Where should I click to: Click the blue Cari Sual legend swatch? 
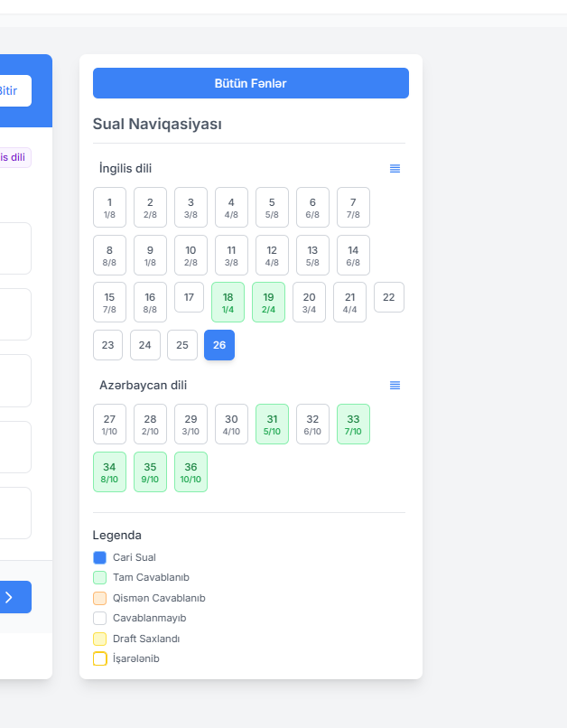(x=99, y=557)
